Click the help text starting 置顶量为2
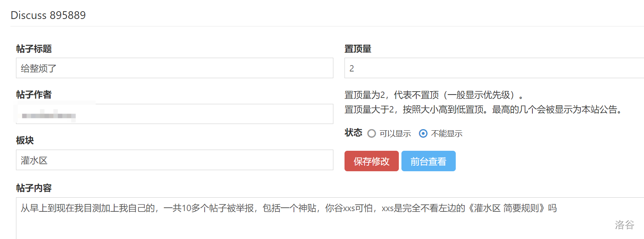 point(433,95)
